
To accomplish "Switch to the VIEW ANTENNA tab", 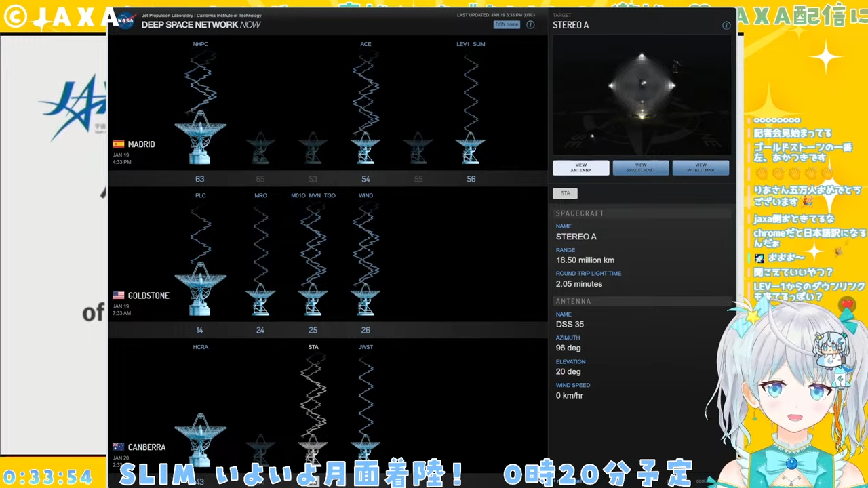I will tap(581, 168).
